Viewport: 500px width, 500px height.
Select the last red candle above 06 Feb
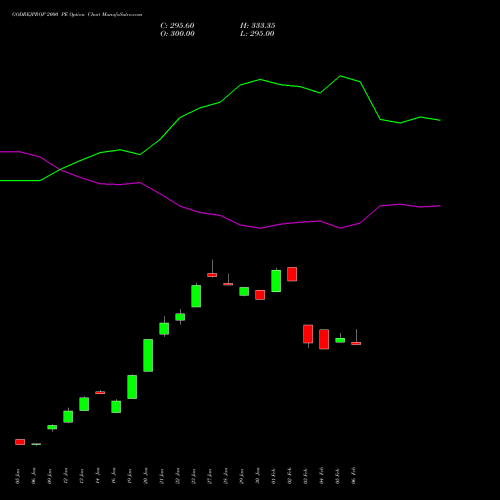tap(356, 343)
